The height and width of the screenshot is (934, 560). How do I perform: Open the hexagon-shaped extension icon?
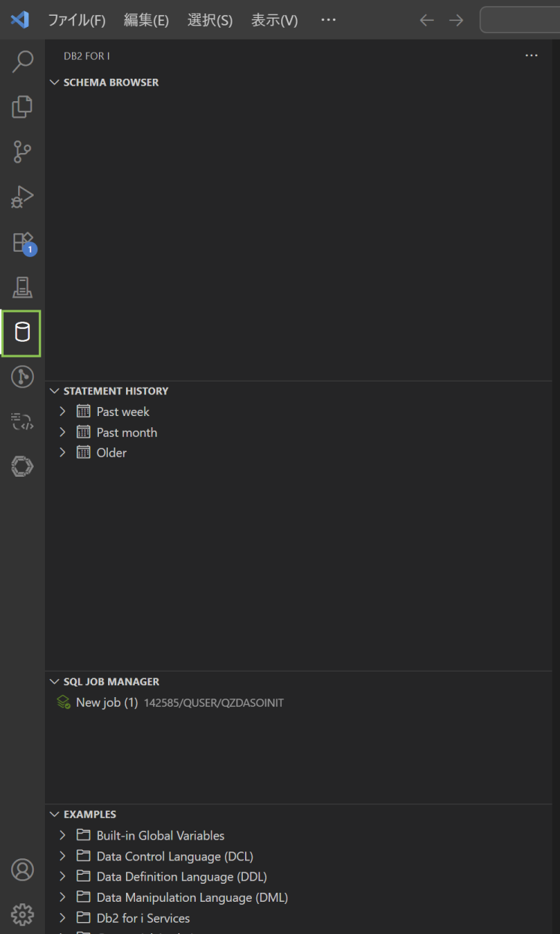[22, 466]
